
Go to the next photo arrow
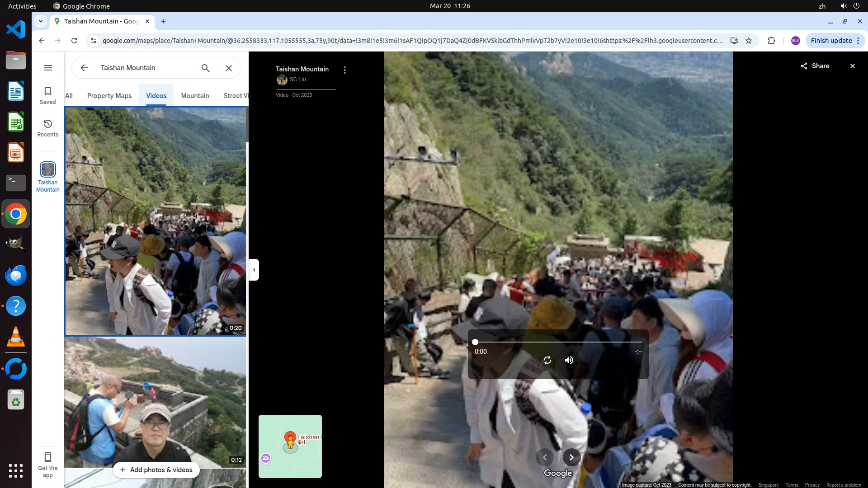pyautogui.click(x=571, y=457)
